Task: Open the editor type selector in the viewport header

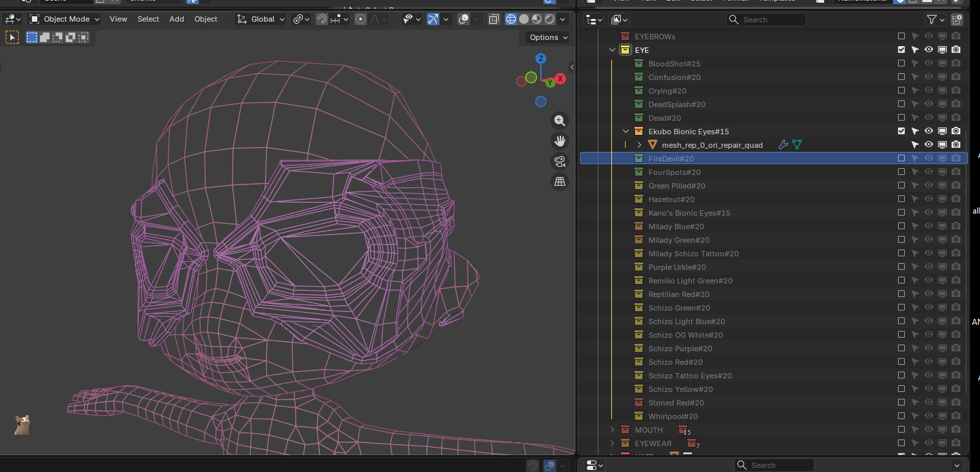Action: pos(12,19)
